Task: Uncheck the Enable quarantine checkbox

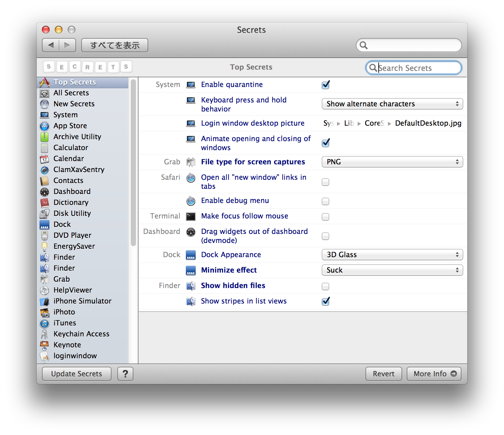Action: click(325, 85)
